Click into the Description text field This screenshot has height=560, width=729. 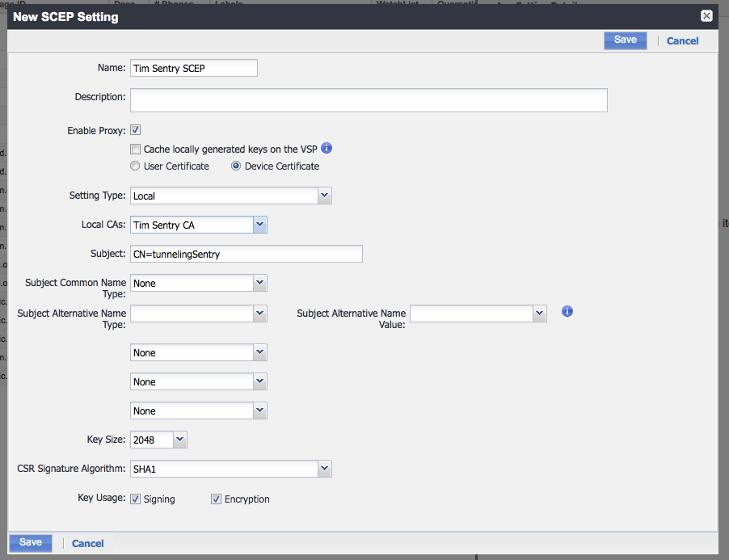tap(369, 100)
